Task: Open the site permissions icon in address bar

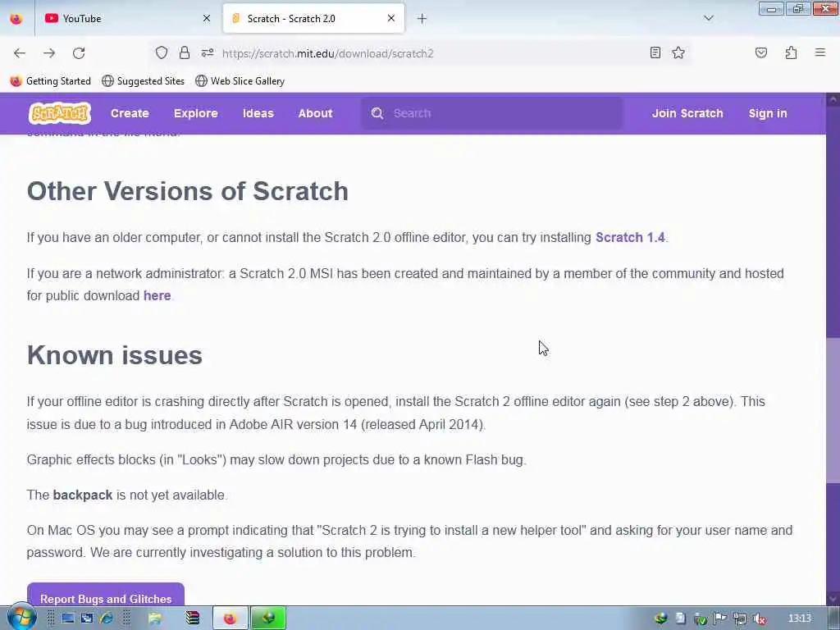Action: [208, 52]
